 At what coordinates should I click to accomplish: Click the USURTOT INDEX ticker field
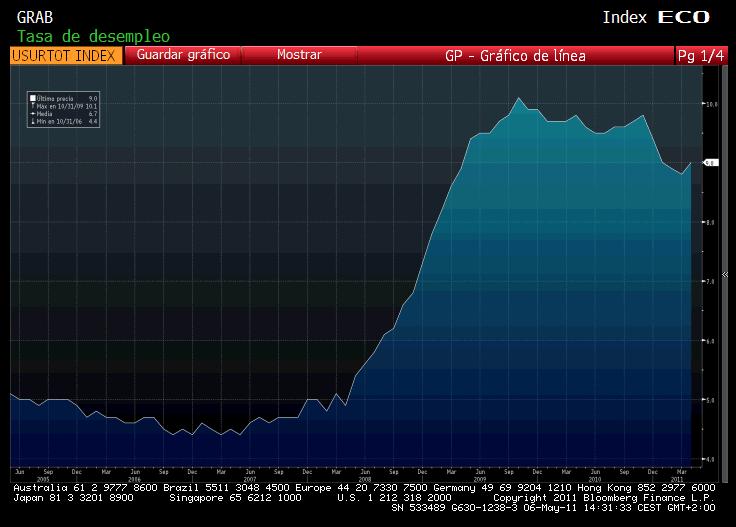coord(66,55)
